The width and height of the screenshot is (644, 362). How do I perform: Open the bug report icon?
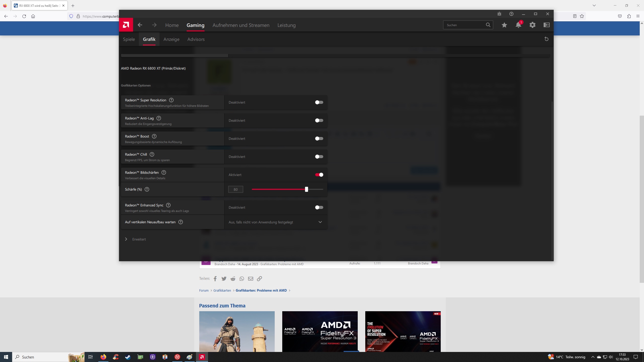pos(499,14)
